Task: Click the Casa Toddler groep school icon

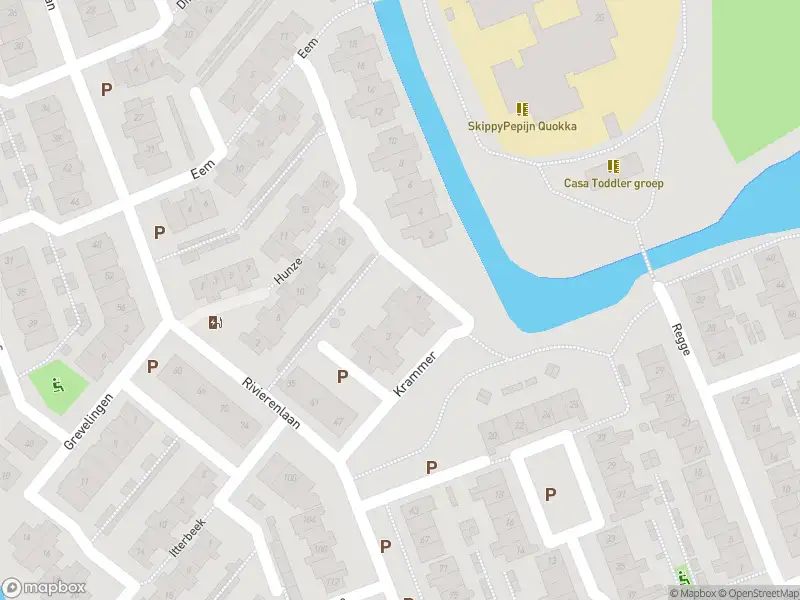Action: coord(613,166)
